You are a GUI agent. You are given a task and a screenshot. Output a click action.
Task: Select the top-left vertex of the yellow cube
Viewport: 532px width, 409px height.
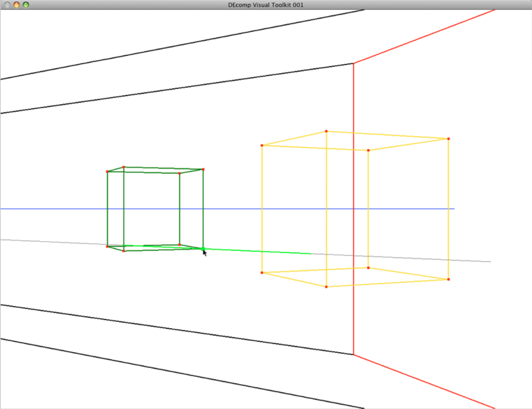tap(263, 145)
